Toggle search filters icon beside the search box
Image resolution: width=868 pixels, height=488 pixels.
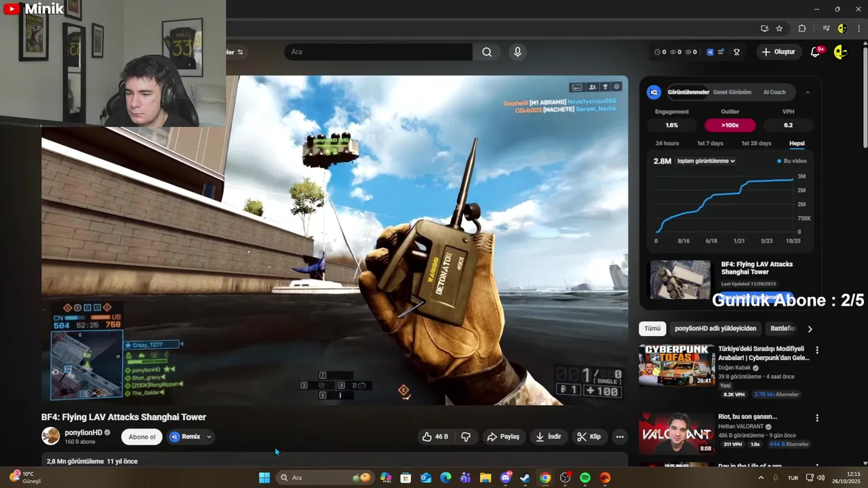click(240, 52)
